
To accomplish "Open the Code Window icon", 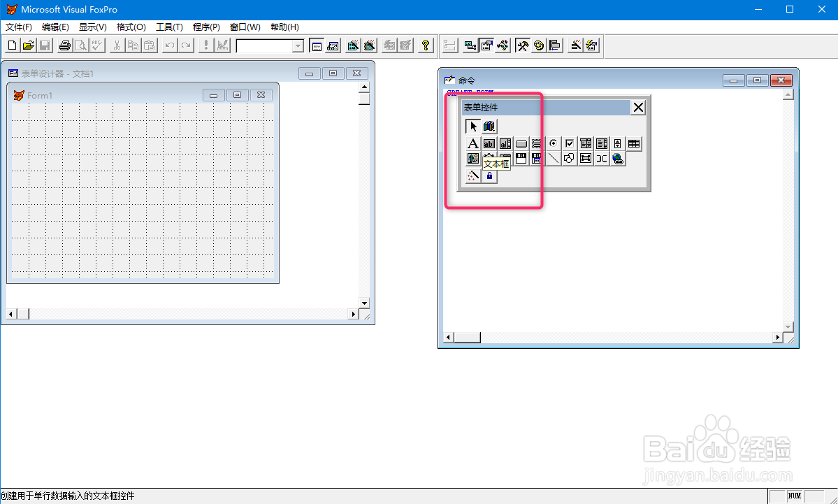I will coord(503,46).
